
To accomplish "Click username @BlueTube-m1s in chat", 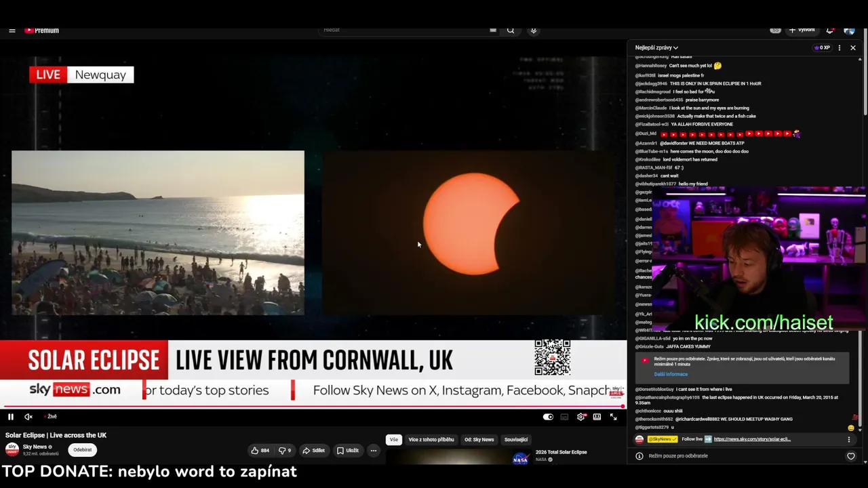I will pos(652,151).
